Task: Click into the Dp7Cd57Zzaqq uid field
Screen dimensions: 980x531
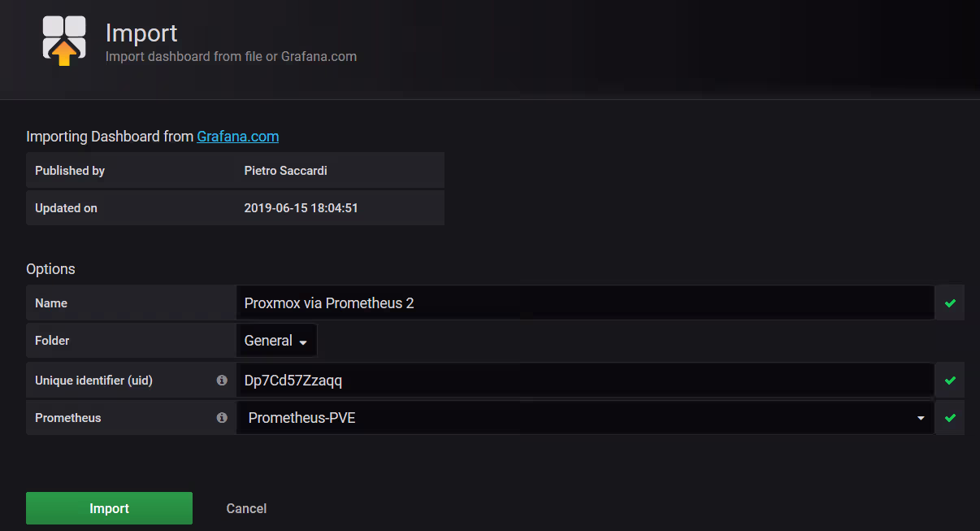Action: click(584, 381)
